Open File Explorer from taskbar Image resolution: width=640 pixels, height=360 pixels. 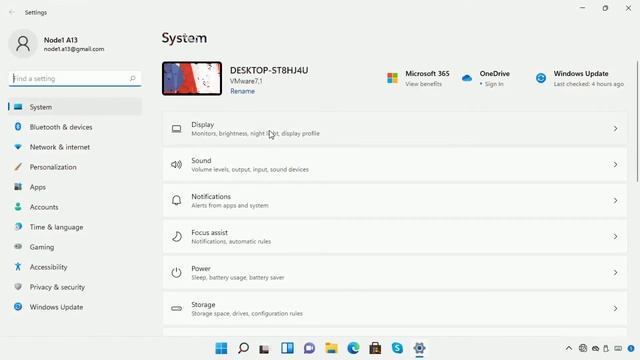coord(331,348)
